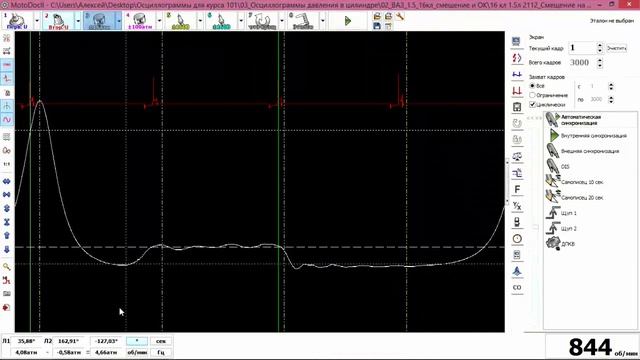This screenshot has height=360, width=640.
Task: Open channel 5 probe dropdown arrow
Action: click(x=200, y=21)
